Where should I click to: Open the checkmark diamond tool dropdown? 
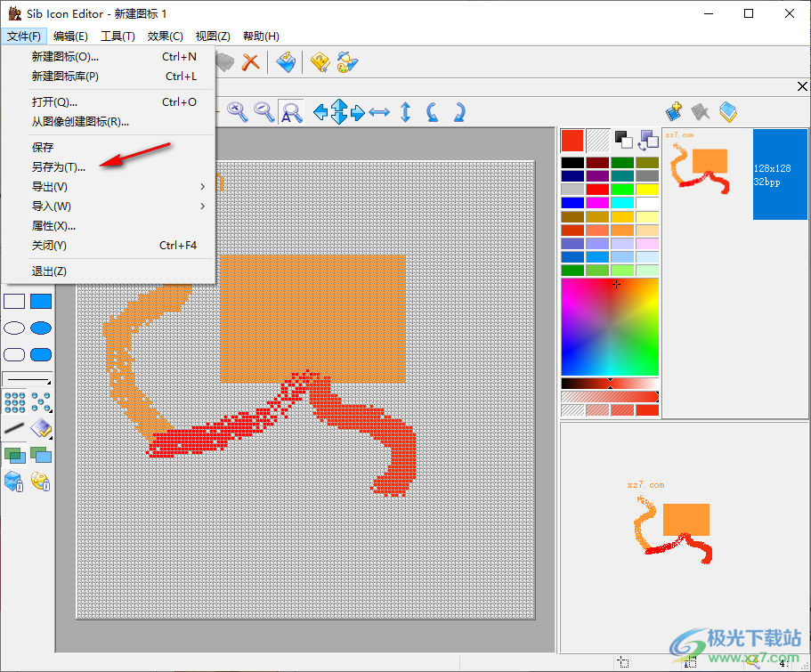[41, 428]
